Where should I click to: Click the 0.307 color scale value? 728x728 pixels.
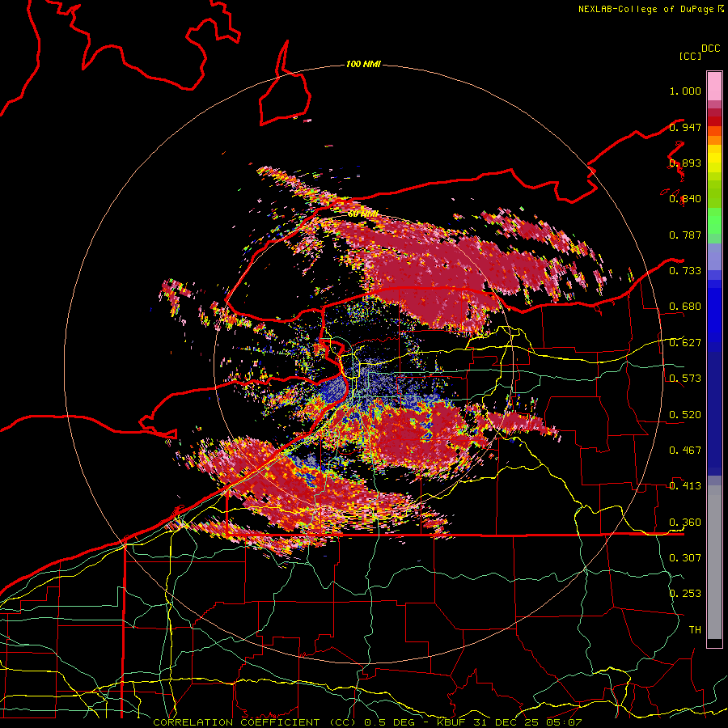pyautogui.click(x=685, y=558)
